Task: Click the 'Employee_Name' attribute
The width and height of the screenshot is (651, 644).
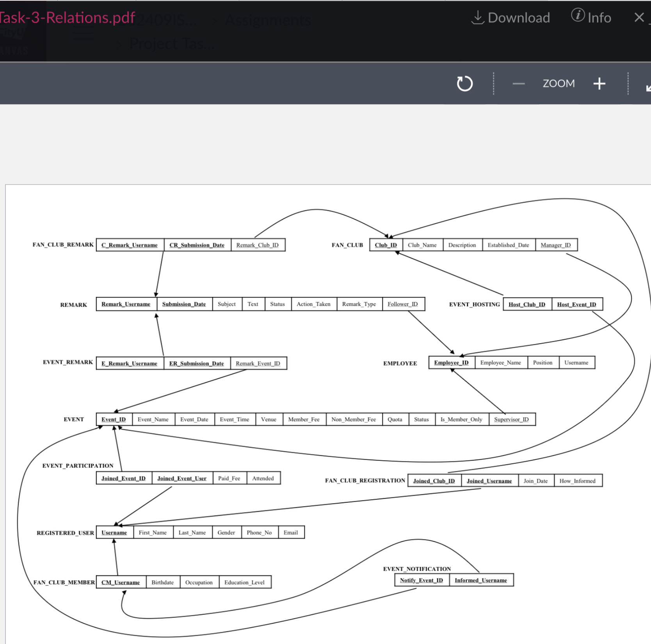Action: (x=501, y=363)
